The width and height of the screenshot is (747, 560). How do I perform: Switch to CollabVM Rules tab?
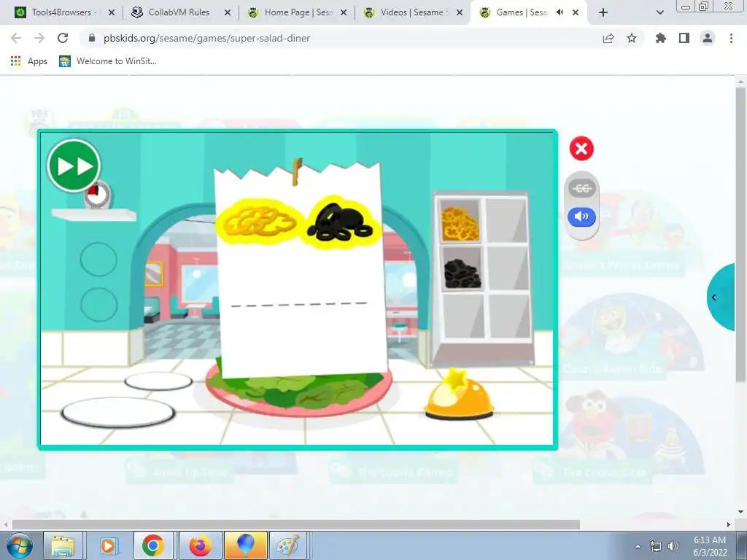[179, 12]
